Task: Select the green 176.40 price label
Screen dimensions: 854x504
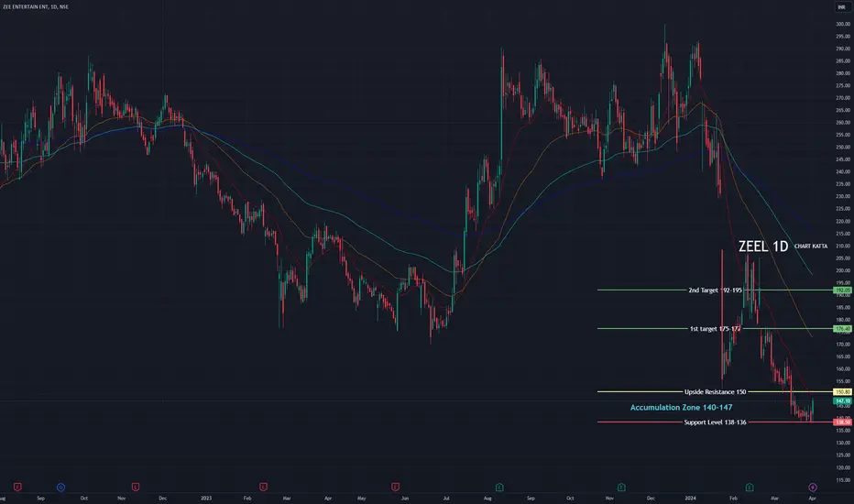Action: [843, 329]
